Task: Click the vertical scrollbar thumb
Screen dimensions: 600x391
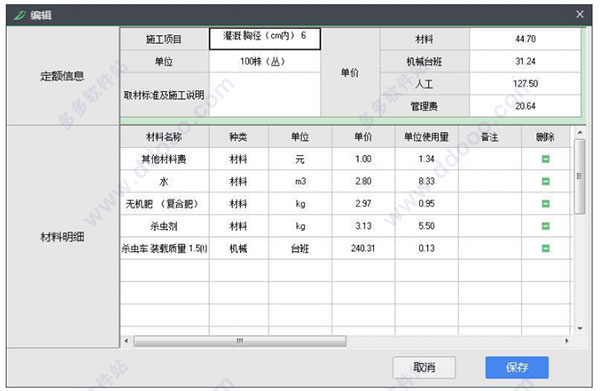Action: (580, 176)
